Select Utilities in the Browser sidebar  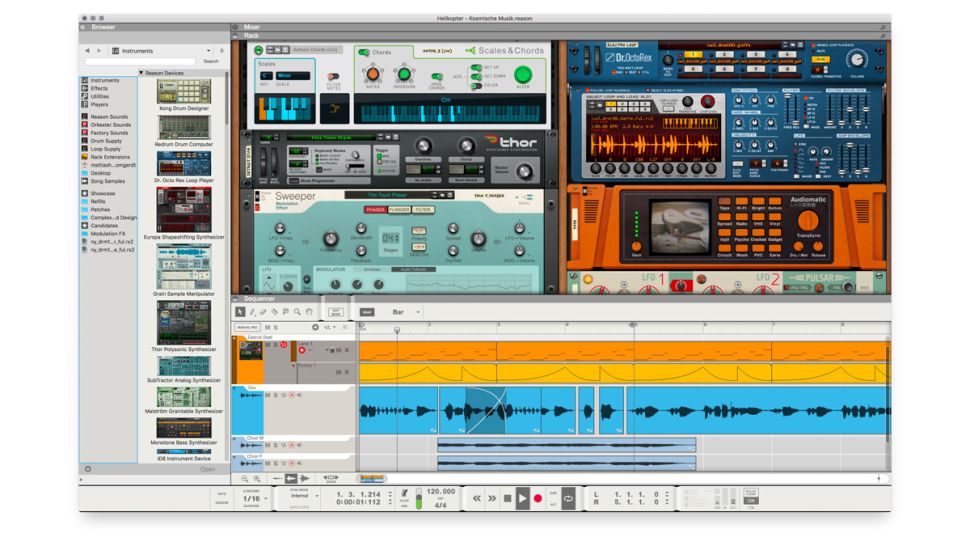coord(100,96)
